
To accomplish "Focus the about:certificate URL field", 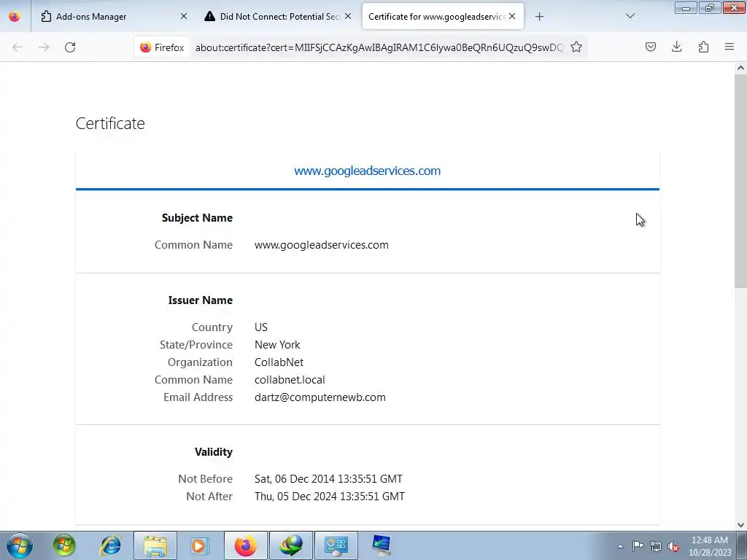I will [379, 47].
